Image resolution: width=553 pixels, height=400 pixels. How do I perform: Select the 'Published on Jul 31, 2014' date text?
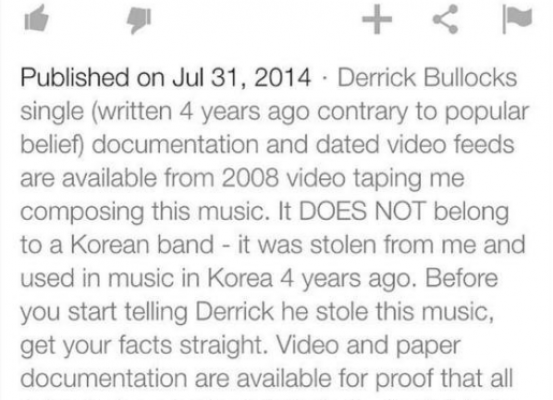click(x=166, y=78)
